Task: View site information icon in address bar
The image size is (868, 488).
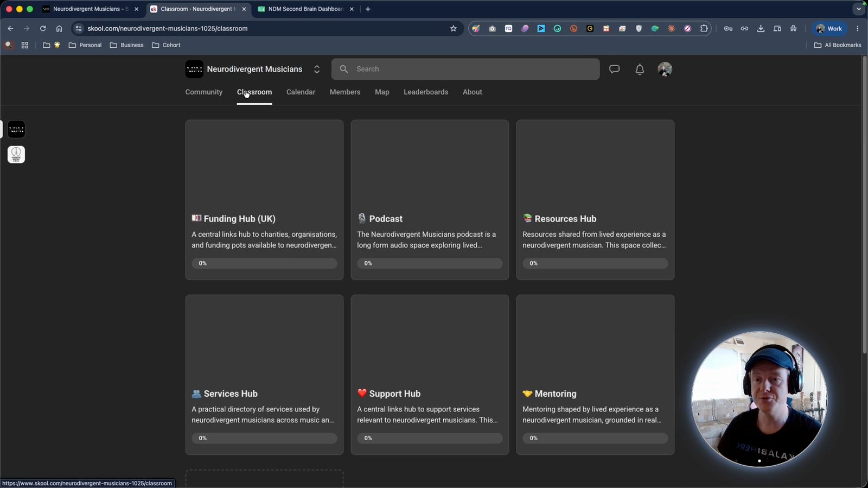Action: tap(79, 29)
